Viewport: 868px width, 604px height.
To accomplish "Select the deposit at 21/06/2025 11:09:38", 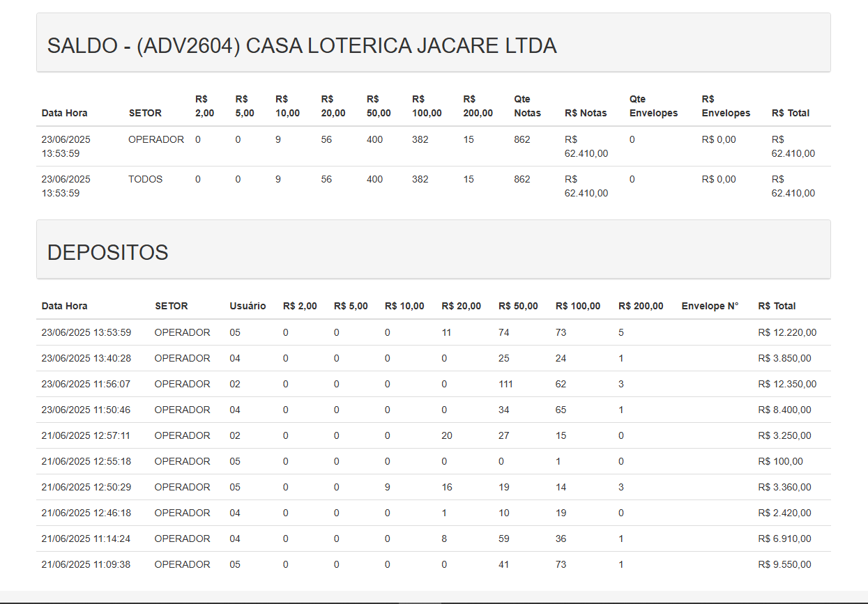I will pyautogui.click(x=86, y=564).
